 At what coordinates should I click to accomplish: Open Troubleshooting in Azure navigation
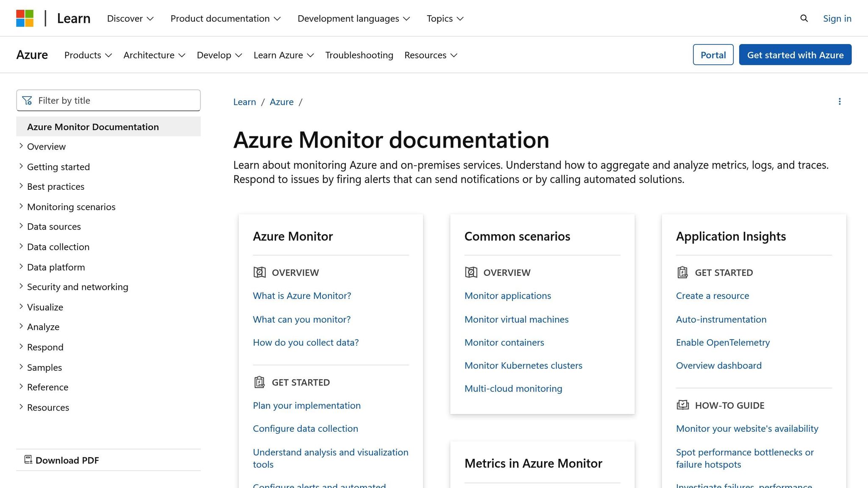point(359,55)
